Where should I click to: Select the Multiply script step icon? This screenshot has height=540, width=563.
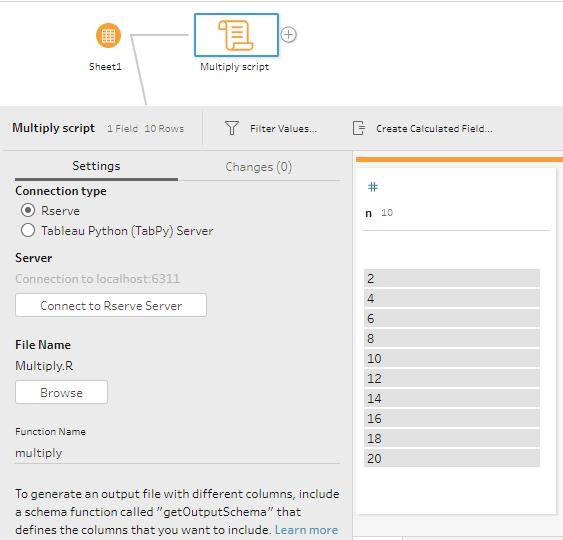point(236,35)
